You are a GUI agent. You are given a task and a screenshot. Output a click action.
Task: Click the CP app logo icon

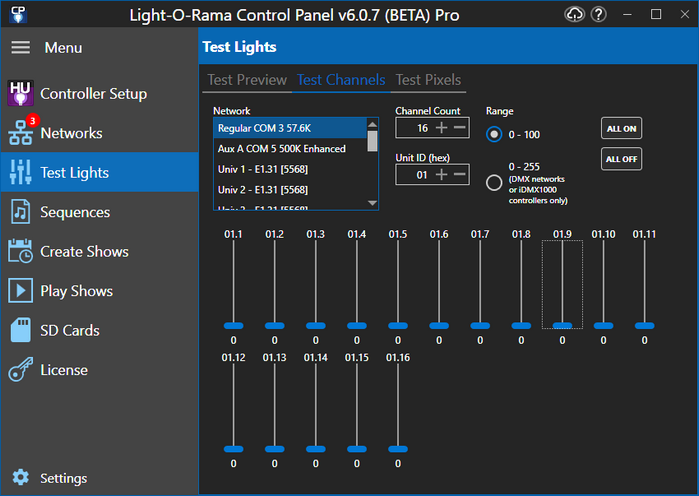[18, 14]
